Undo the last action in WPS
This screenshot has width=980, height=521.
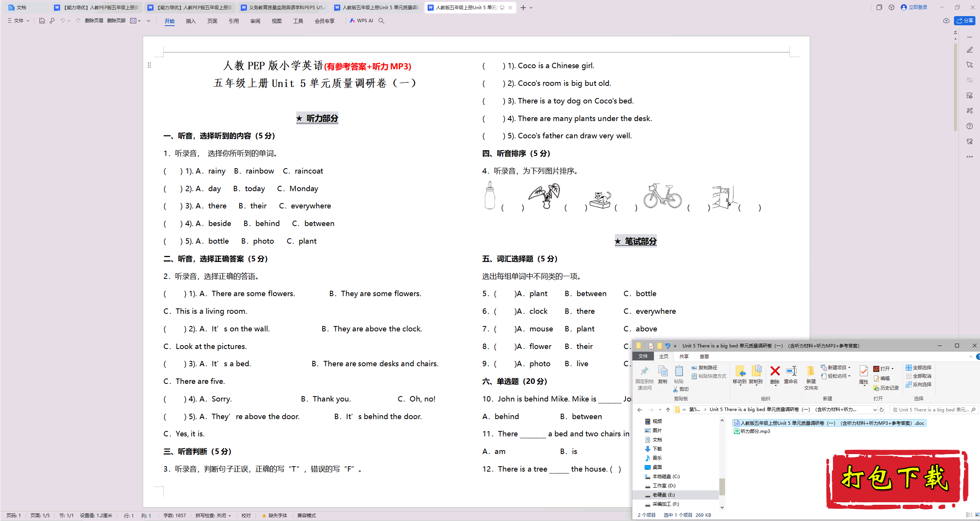click(62, 21)
